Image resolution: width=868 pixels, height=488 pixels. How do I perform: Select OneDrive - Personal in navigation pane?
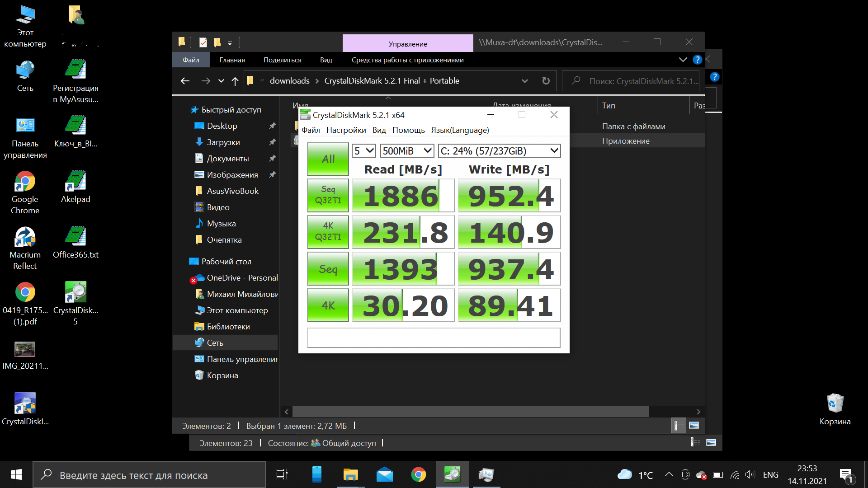pos(242,278)
